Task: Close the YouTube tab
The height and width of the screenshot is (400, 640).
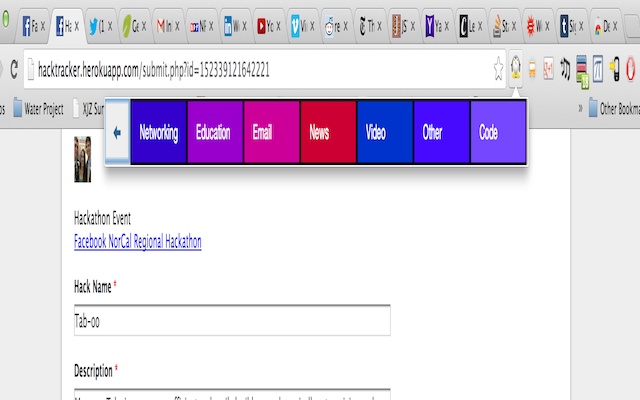Action: [x=278, y=27]
